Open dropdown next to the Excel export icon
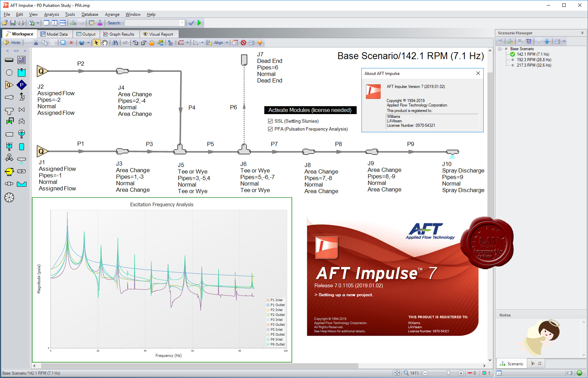The image size is (588, 378). (38, 23)
